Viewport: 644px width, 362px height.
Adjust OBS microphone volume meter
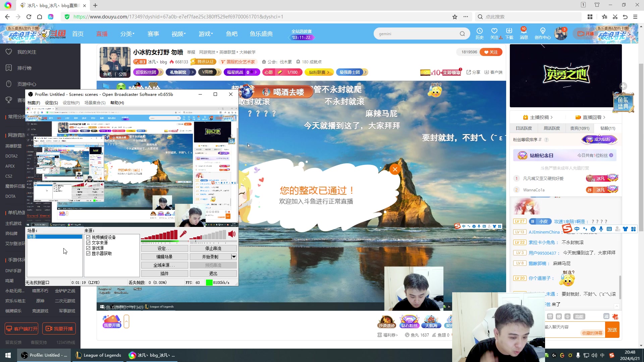pos(159,234)
